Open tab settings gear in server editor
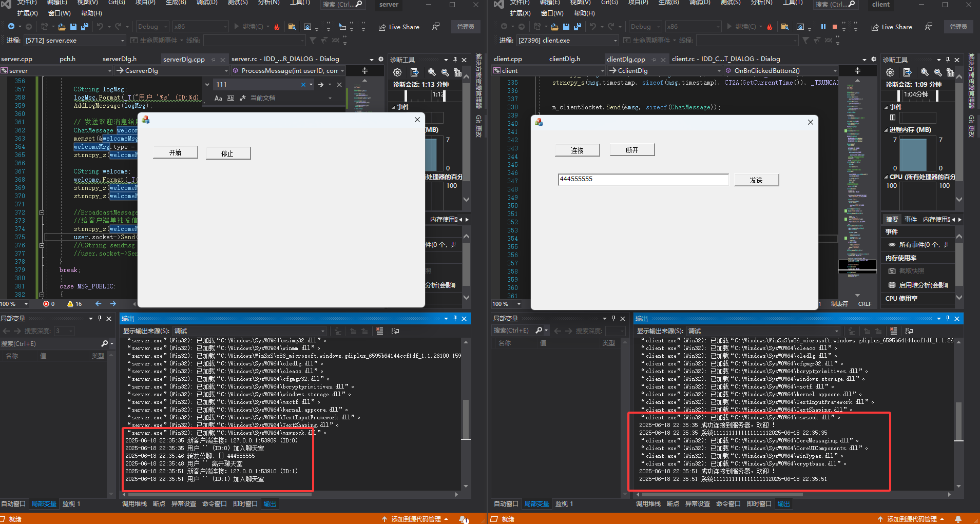This screenshot has width=980, height=524. click(x=381, y=59)
